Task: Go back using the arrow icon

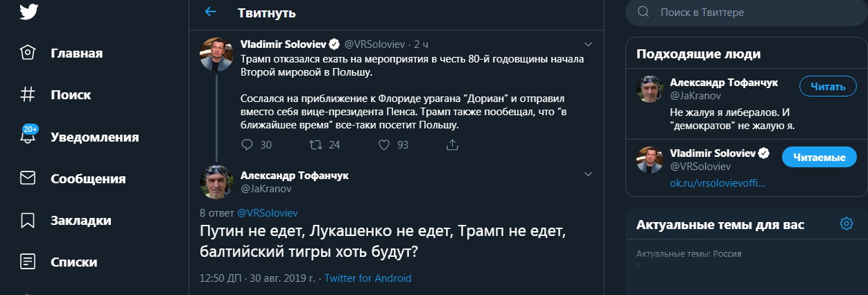Action: pyautogui.click(x=211, y=12)
